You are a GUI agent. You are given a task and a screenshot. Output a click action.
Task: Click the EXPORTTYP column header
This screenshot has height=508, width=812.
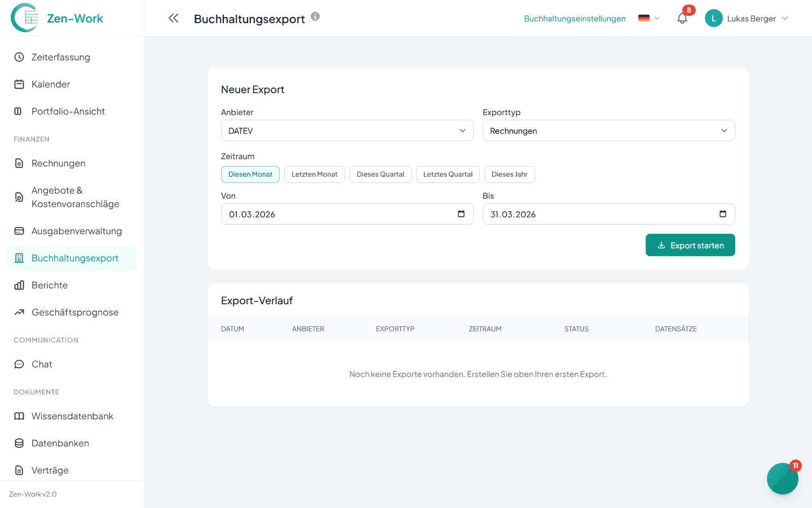395,329
